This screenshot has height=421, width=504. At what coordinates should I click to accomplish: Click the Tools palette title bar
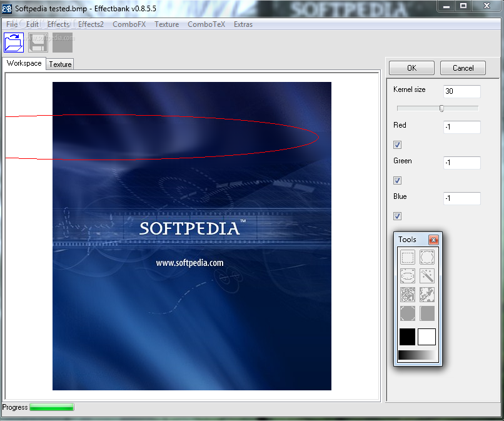pyautogui.click(x=413, y=240)
